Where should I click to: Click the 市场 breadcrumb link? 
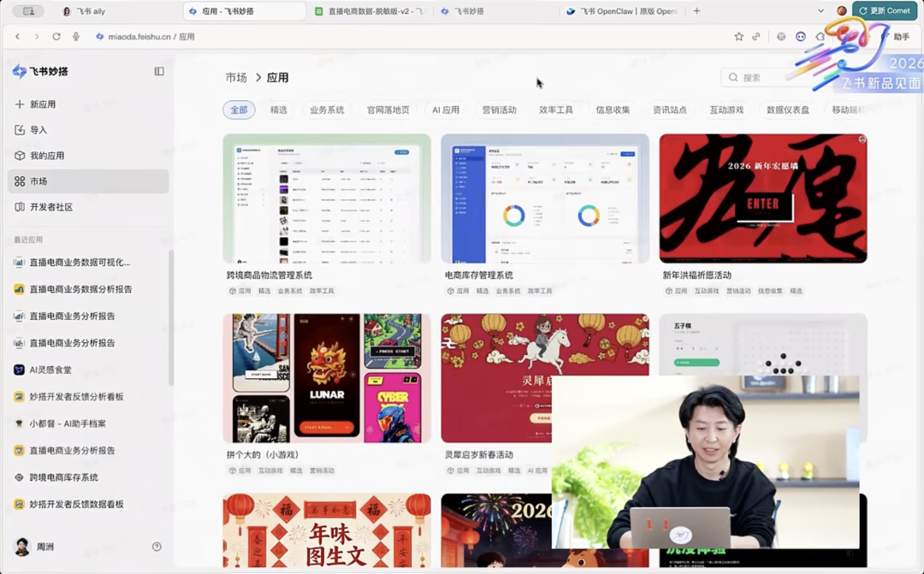(236, 78)
